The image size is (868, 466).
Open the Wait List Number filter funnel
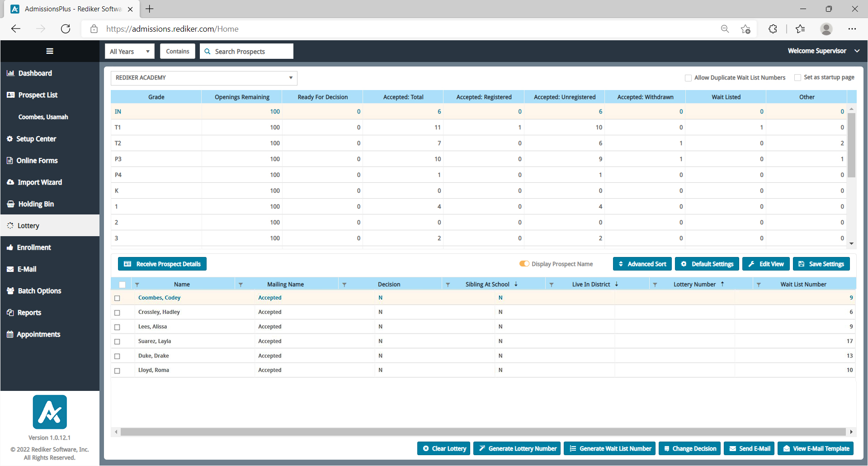click(759, 285)
